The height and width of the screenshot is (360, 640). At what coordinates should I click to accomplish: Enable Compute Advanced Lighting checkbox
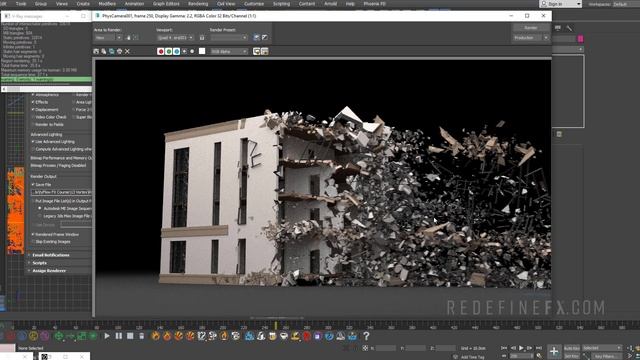(33, 149)
